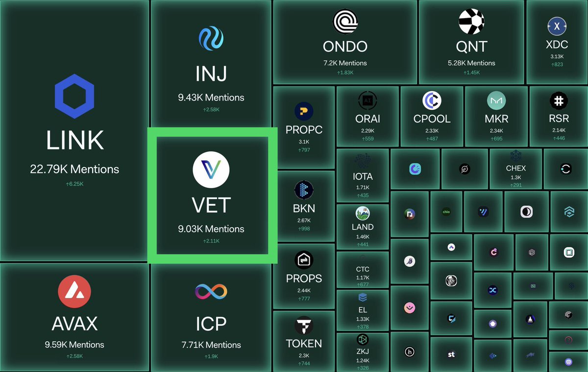Click the '2.34K' value under MKR
This screenshot has height=372, width=588.
(x=496, y=130)
